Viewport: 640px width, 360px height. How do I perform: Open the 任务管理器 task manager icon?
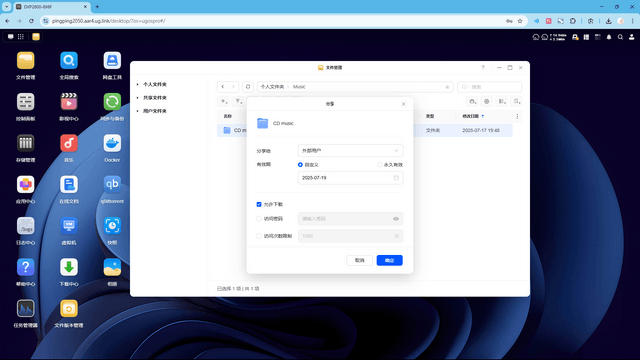click(25, 309)
